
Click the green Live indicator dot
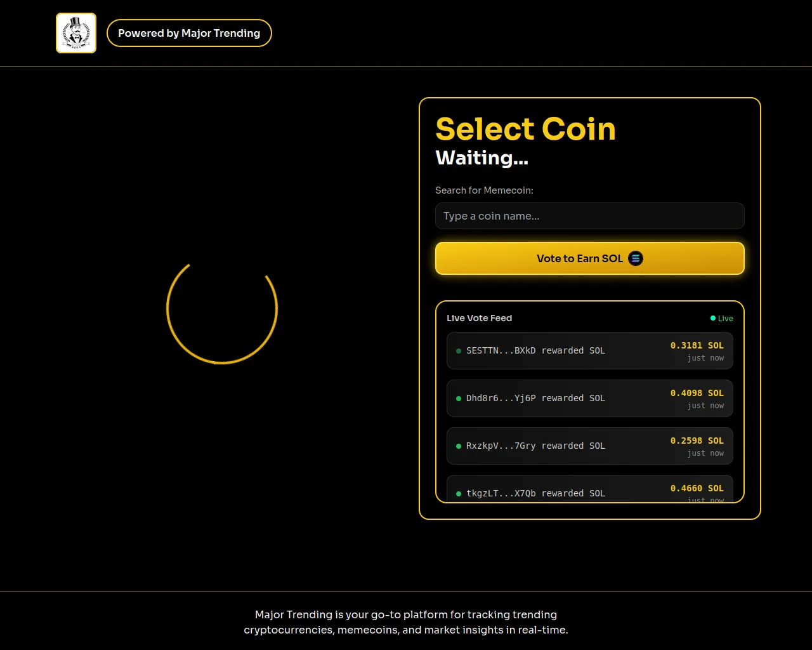713,318
